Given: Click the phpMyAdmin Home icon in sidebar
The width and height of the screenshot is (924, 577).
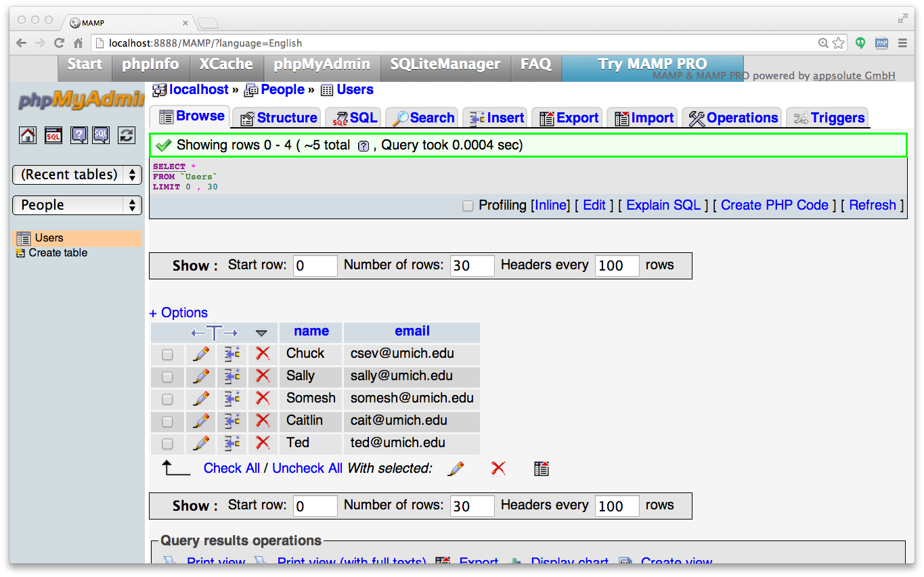Looking at the screenshot, I should (x=28, y=135).
